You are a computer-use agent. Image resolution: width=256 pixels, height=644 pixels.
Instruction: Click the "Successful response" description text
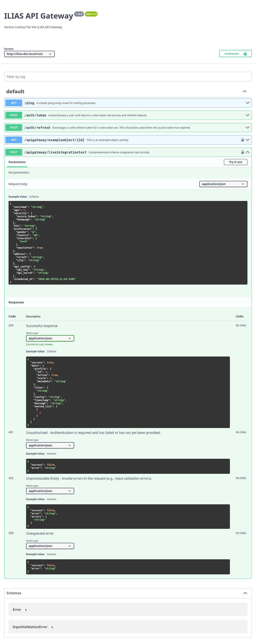point(42,326)
